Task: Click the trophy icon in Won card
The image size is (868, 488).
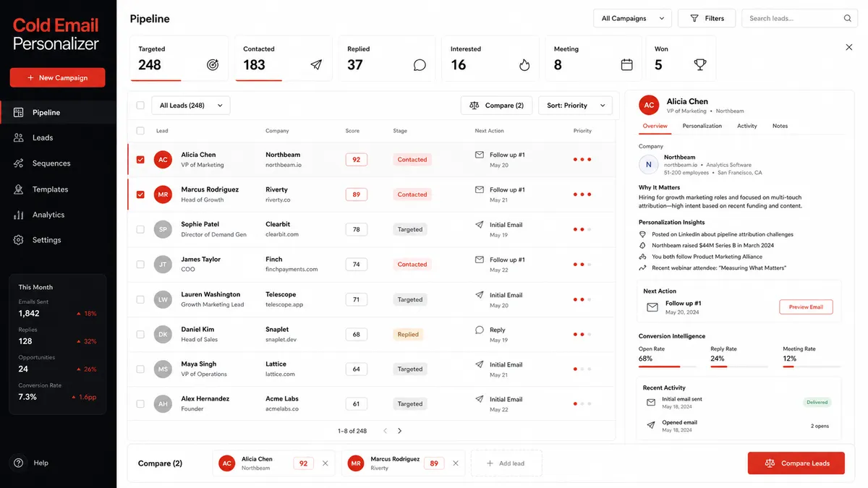Action: [700, 65]
